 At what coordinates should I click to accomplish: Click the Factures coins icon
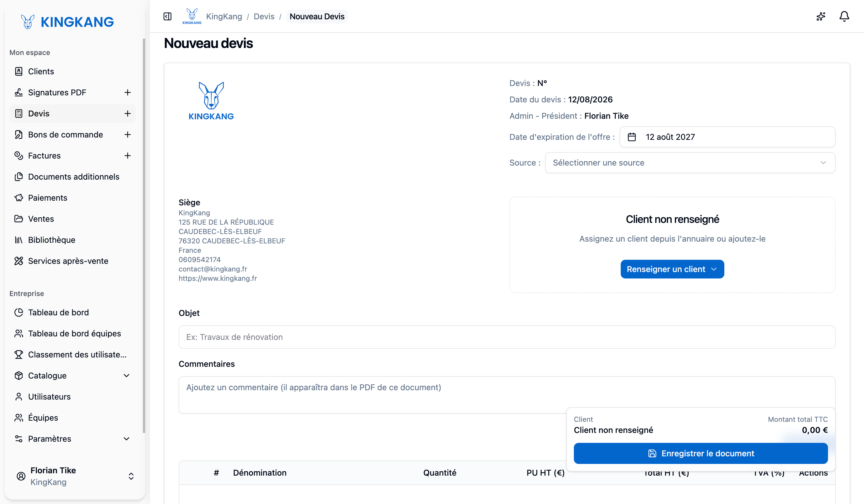click(19, 156)
